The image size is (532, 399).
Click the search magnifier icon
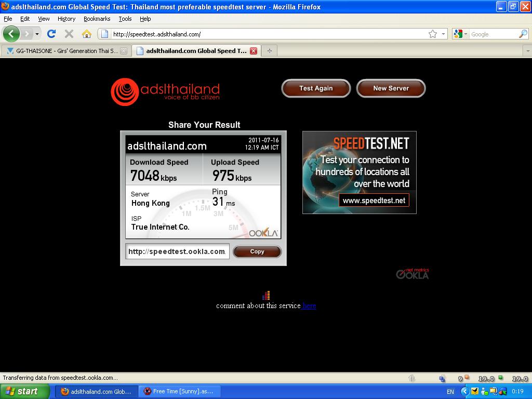pyautogui.click(x=523, y=34)
